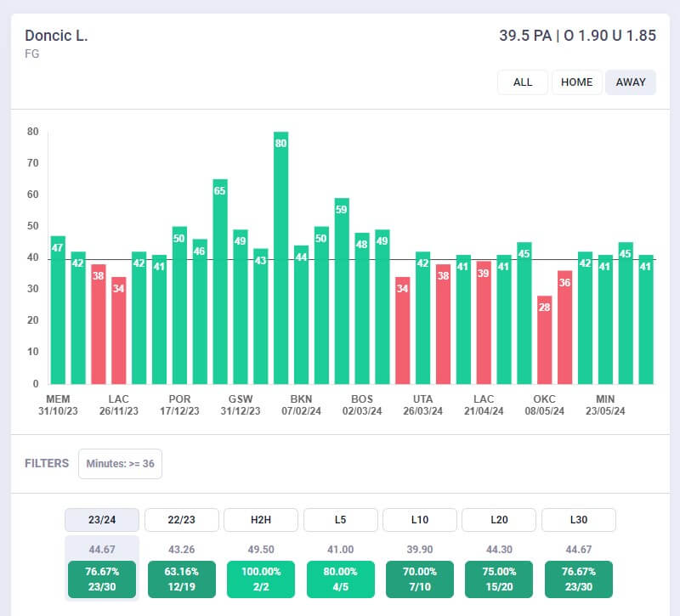Click the Doncic L. player name
Viewport: 680px width, 616px height.
[56, 36]
